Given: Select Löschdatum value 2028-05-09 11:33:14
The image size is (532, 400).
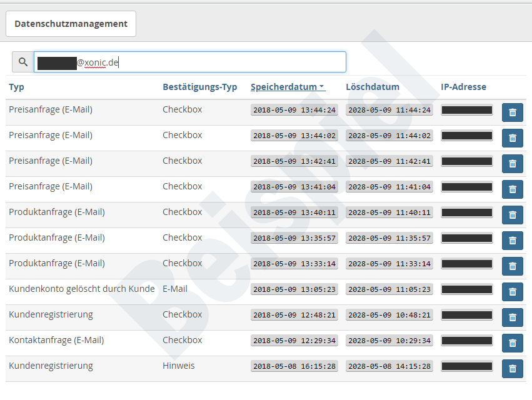Looking at the screenshot, I should pos(389,264).
